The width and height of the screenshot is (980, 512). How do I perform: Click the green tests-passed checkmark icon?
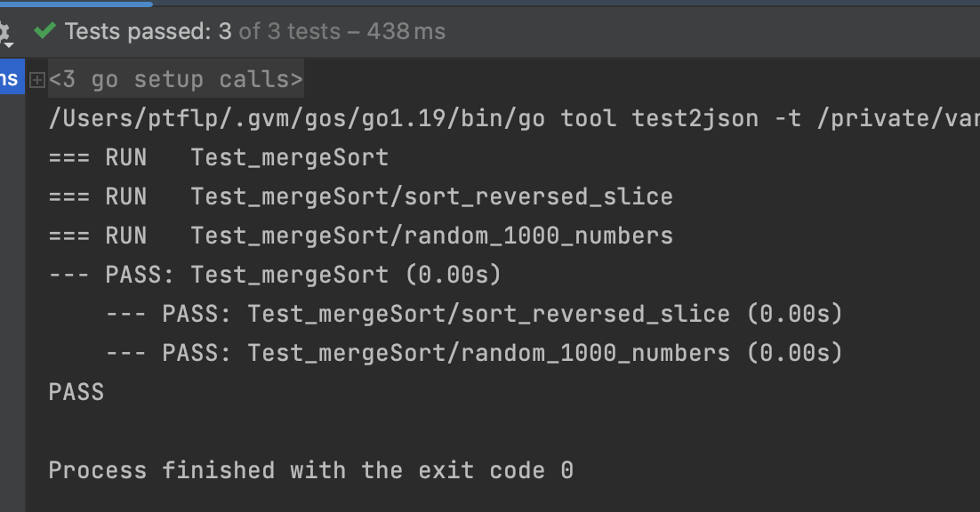(x=44, y=32)
